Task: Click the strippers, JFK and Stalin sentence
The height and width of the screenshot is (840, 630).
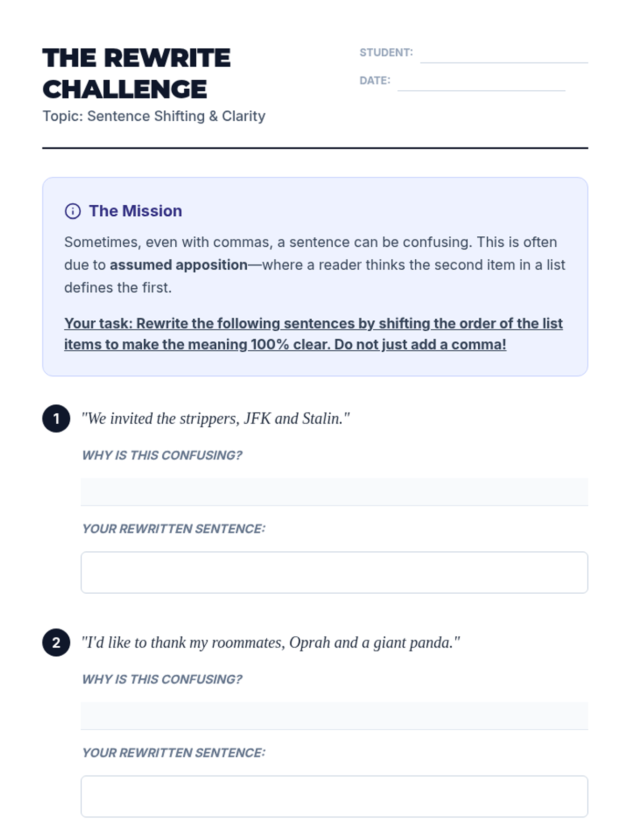Action: pos(215,418)
